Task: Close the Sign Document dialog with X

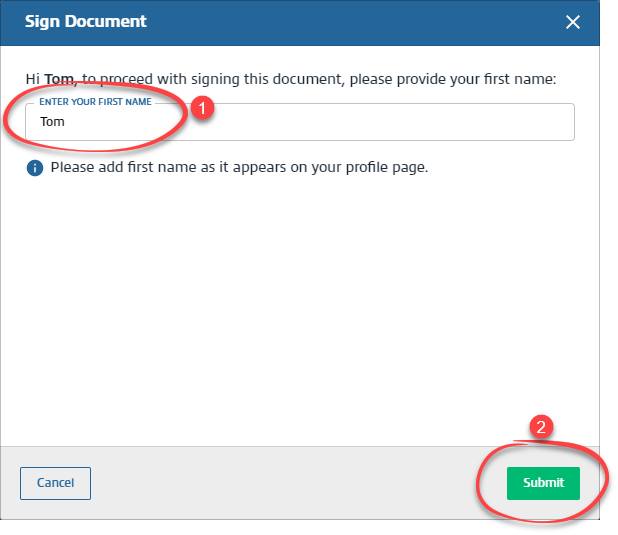Action: [573, 22]
